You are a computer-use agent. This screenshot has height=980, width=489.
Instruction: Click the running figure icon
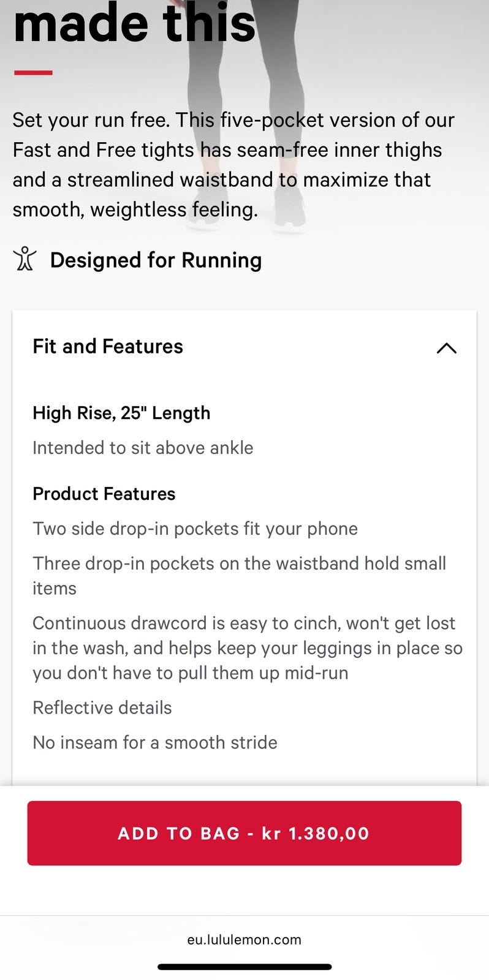click(25, 259)
